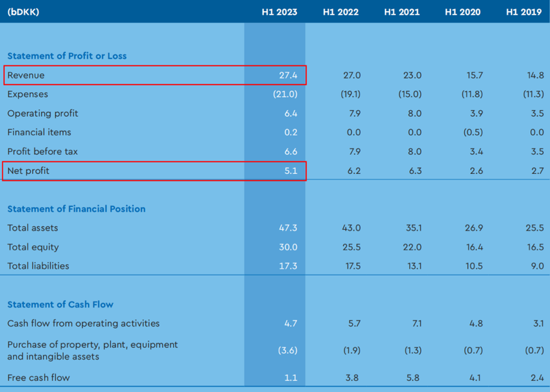Screen dimensions: 550x392
Task: Click the Free cash flow value 1.1
Action: tap(291, 378)
